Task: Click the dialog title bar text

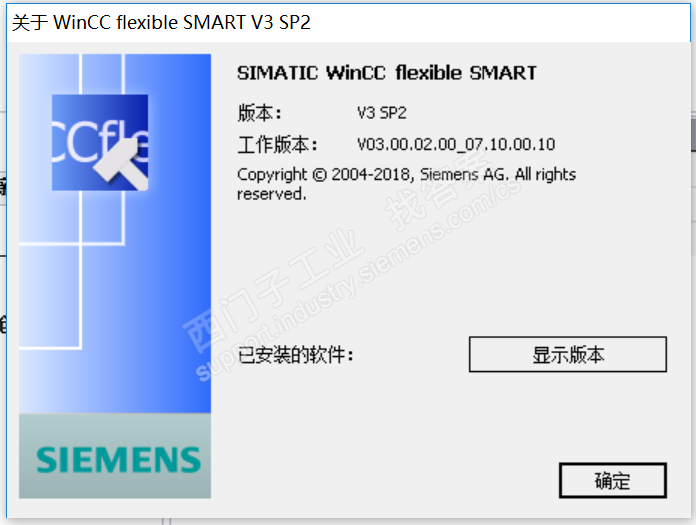Action: pos(161,22)
